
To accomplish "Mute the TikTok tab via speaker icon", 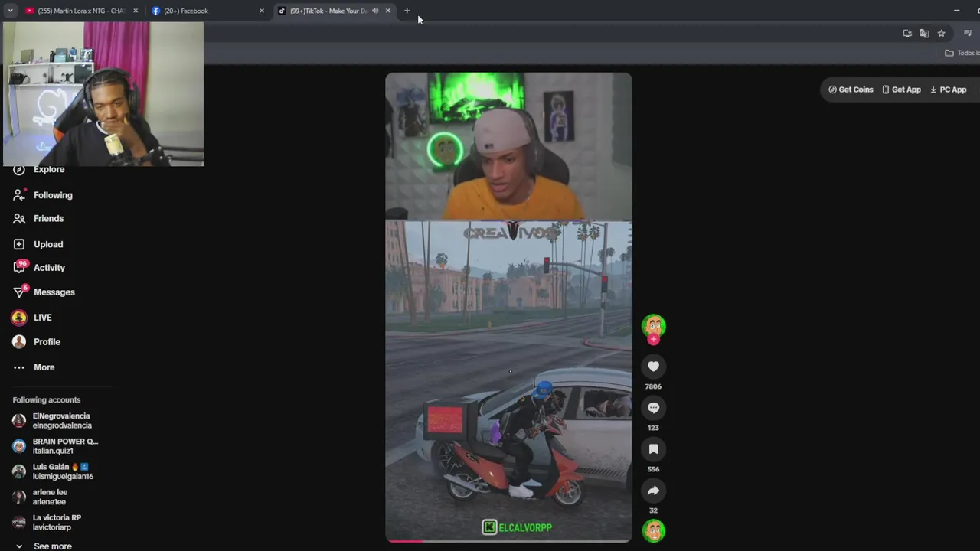I will click(375, 11).
